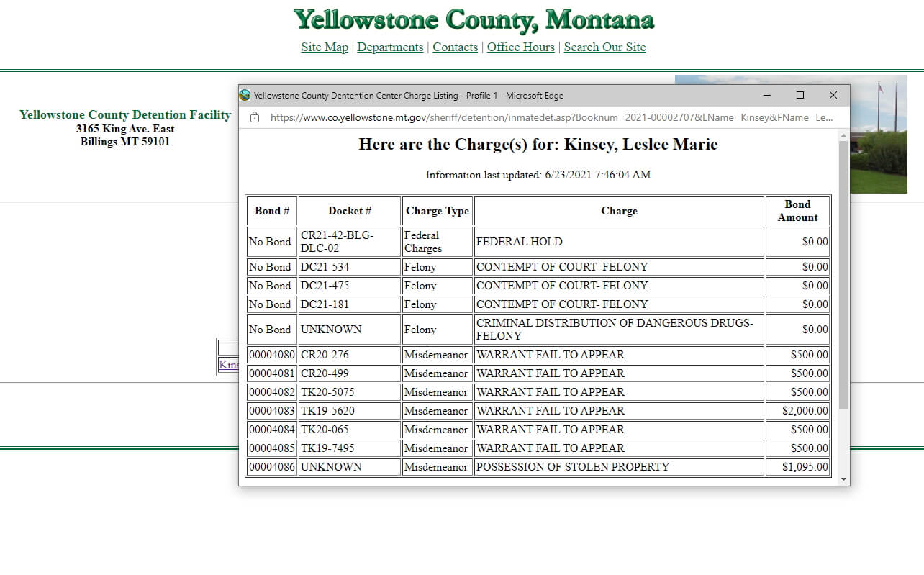This screenshot has width=924, height=575.
Task: Click bond number 00004083
Action: click(x=272, y=411)
